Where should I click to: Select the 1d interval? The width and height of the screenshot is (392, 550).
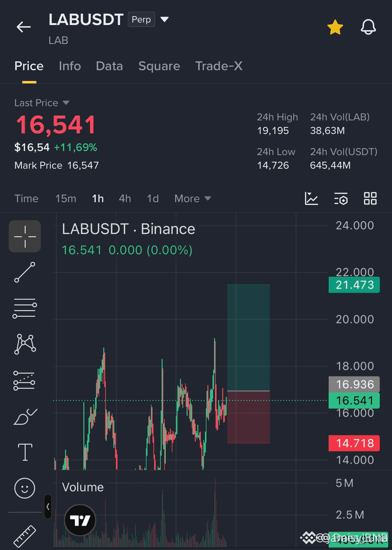click(x=152, y=198)
